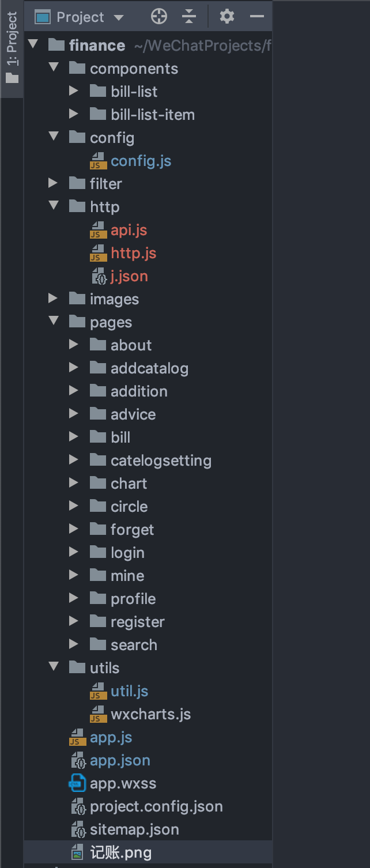This screenshot has width=370, height=868.
Task: Click the hide panel minus icon
Action: pos(256,17)
